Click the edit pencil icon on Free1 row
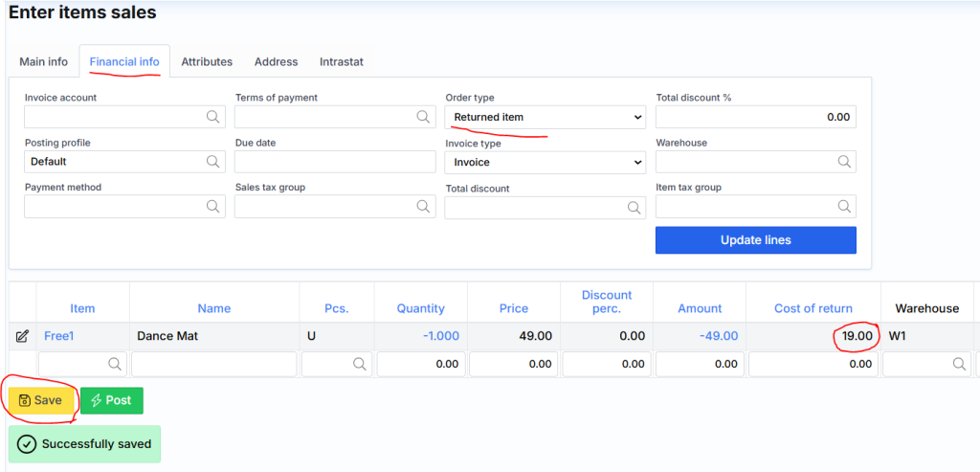Viewport: 980px width, 472px height. point(22,336)
